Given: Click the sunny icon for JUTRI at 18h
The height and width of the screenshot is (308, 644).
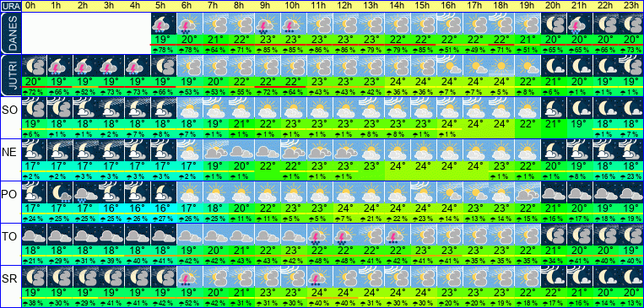Looking at the screenshot, I should point(501,65).
